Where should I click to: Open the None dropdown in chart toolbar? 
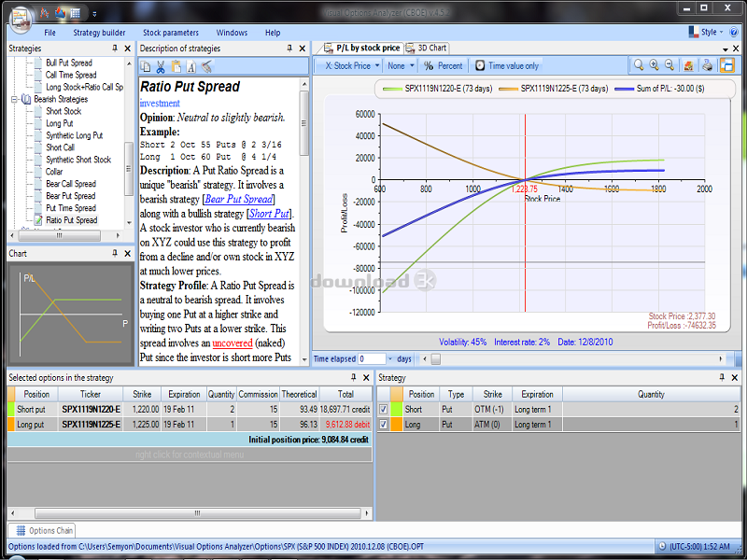coord(401,66)
